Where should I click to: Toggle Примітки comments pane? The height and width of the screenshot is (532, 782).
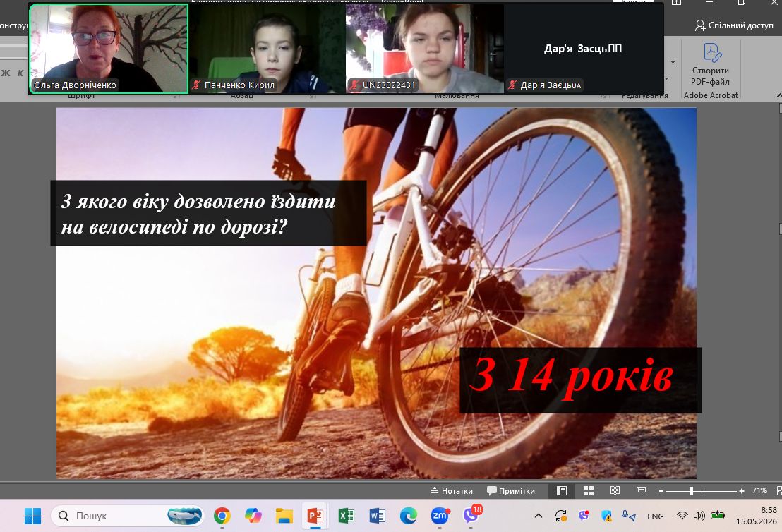tap(511, 491)
